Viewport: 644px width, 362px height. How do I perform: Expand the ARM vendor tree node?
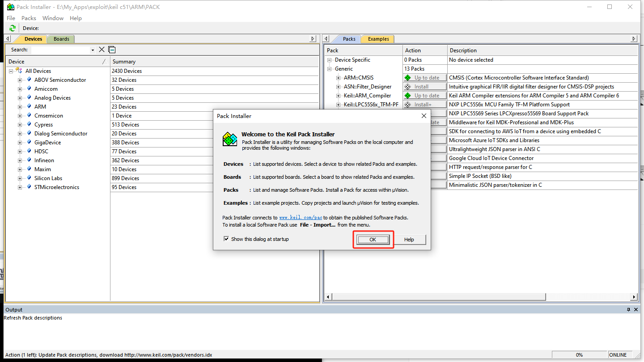(20, 107)
